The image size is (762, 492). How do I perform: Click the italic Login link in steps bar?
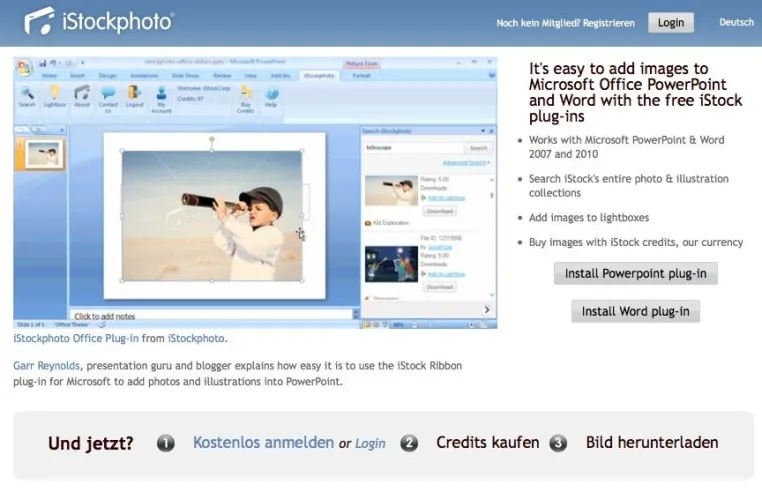[x=370, y=443]
